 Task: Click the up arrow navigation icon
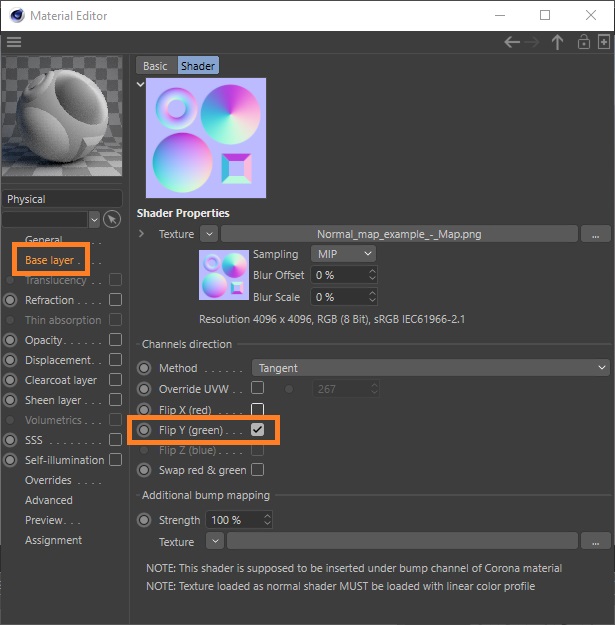[x=557, y=42]
